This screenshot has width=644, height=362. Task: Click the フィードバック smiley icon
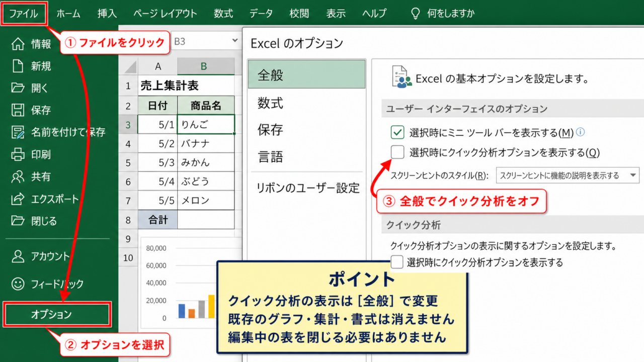click(18, 284)
